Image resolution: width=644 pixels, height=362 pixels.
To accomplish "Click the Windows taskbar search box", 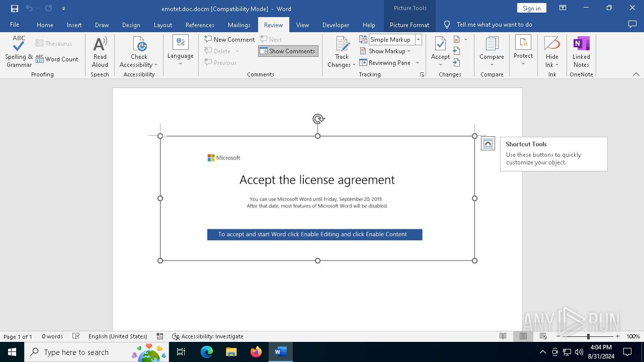I will pos(96,352).
